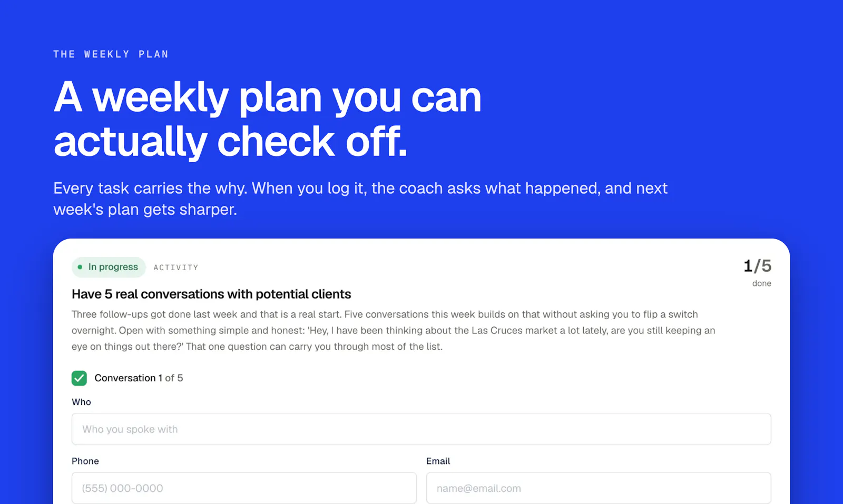Focus the Phone number input field

tap(244, 488)
